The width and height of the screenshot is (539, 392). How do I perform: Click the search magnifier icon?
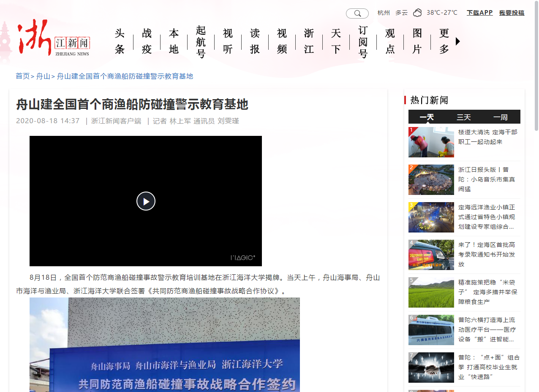click(x=357, y=14)
